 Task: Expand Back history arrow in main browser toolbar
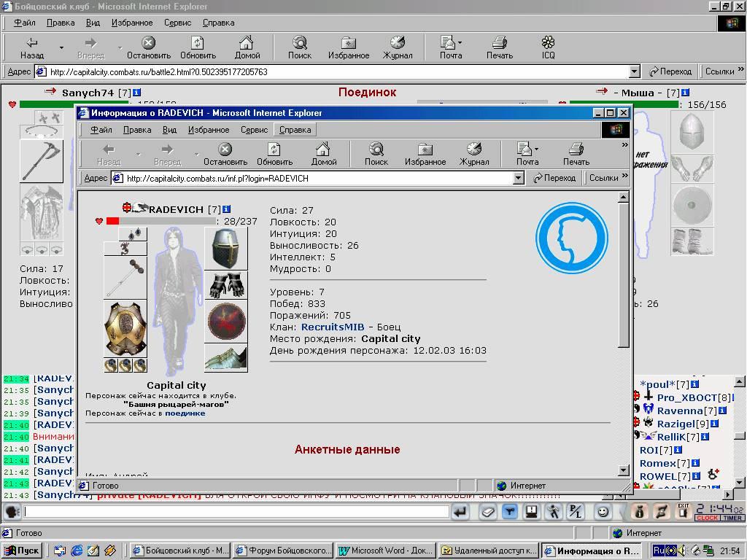coord(61,47)
